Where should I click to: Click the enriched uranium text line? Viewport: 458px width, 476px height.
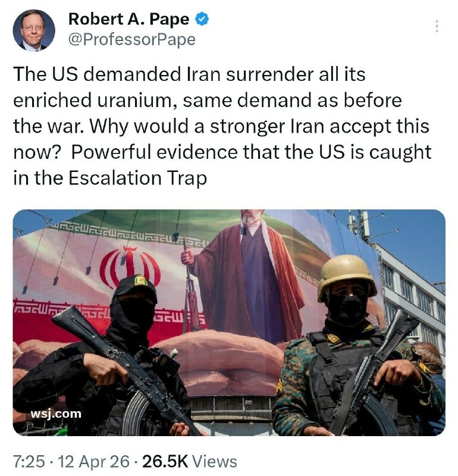208,100
